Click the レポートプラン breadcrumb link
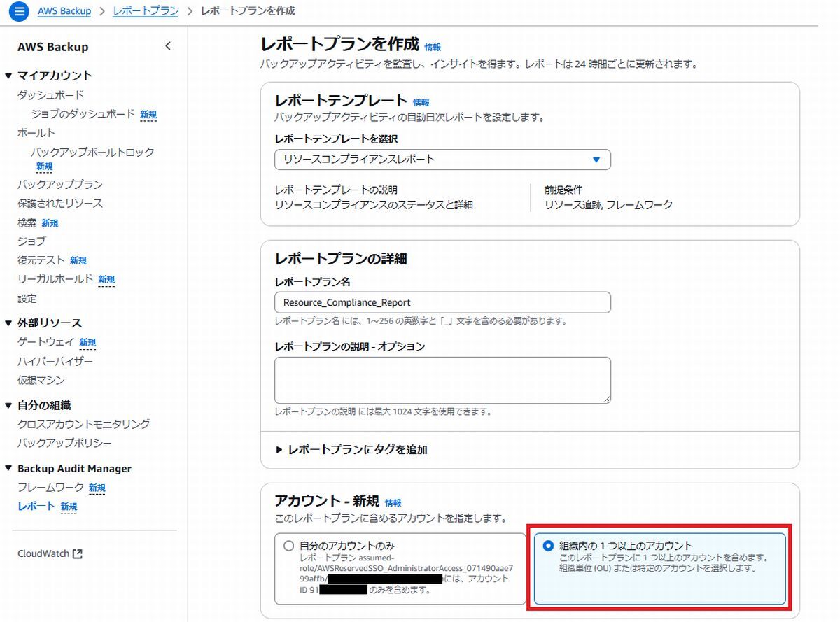 [146, 11]
